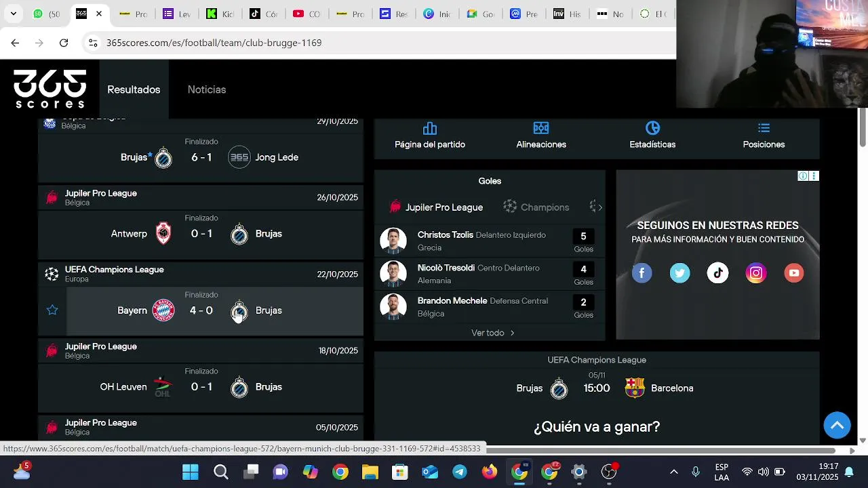The image size is (868, 488).
Task: Select Jupiler Pro League goals tab
Action: (436, 207)
